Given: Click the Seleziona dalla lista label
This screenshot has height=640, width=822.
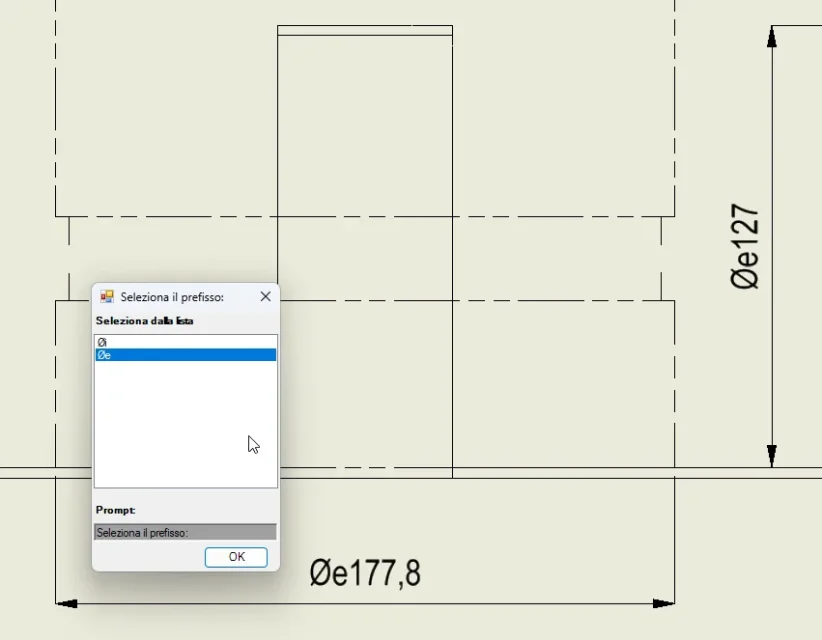Looking at the screenshot, I should (x=145, y=321).
